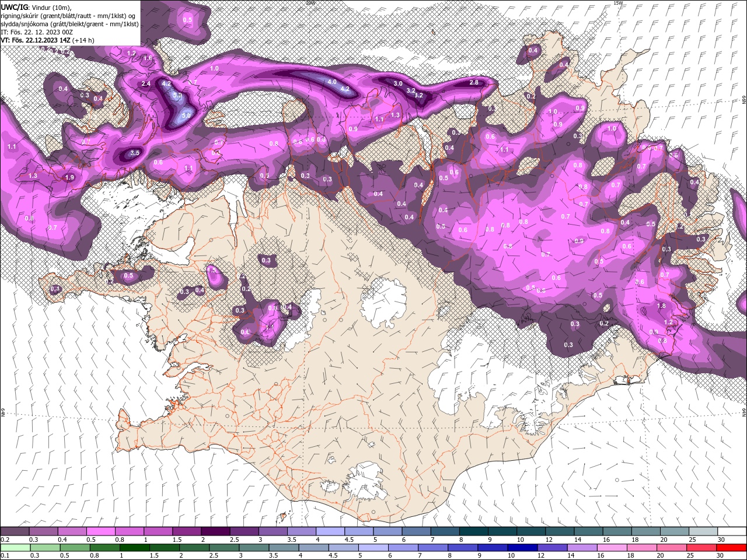Click the 'VT: Fös. 22.12.2023 14Z (+14 h)' line
747x560 pixels.
48,40
